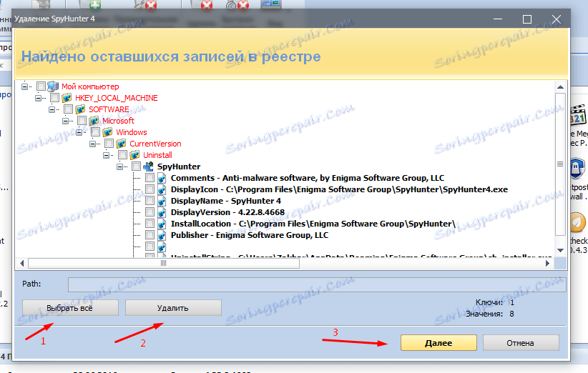588x373 pixels.
Task: Check the SOFTWARE checkbox
Action: [68, 109]
